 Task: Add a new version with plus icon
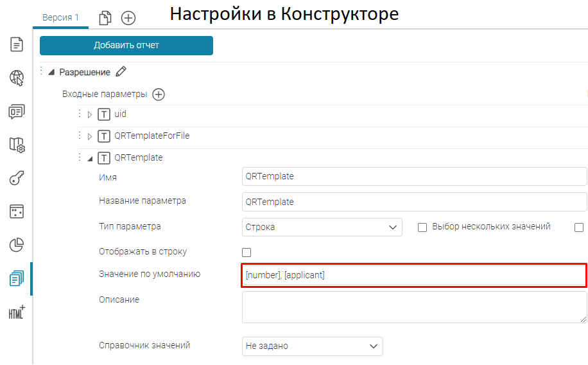pyautogui.click(x=128, y=18)
